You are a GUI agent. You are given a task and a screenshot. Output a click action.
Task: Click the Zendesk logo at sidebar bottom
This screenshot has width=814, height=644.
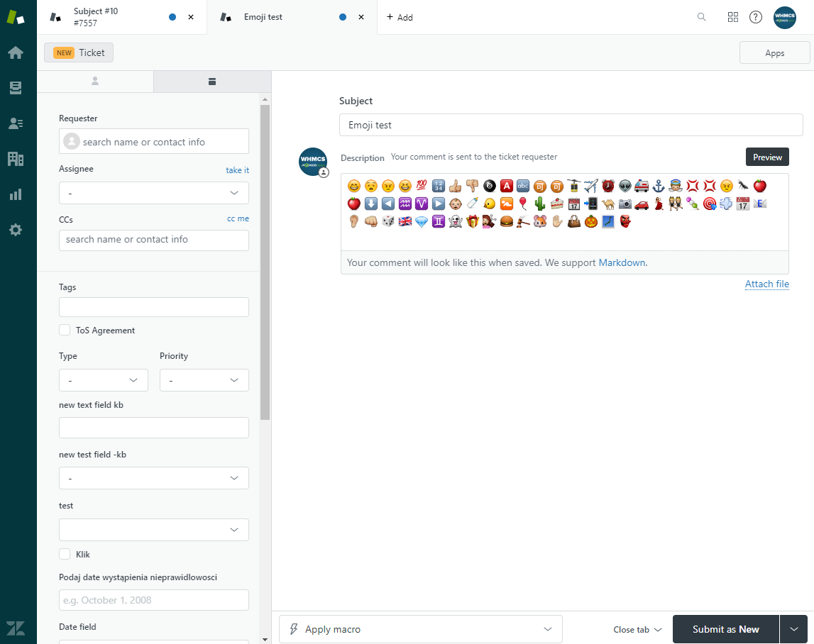pos(16,628)
